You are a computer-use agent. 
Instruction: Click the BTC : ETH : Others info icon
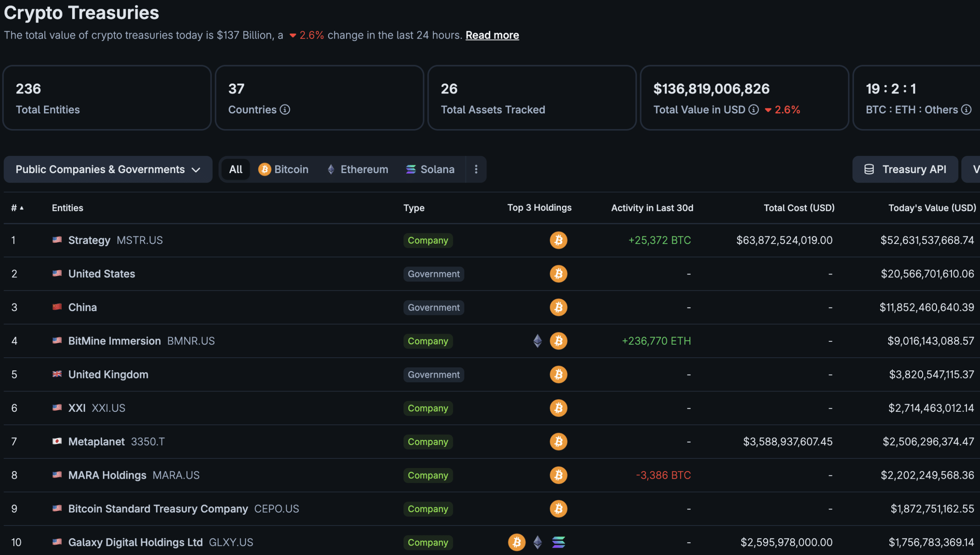[x=966, y=110]
